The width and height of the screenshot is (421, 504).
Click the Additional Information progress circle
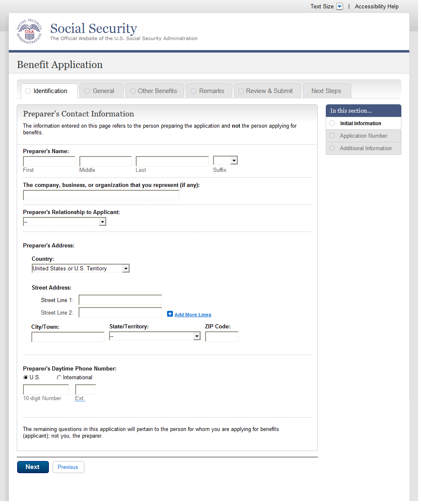pos(332,149)
